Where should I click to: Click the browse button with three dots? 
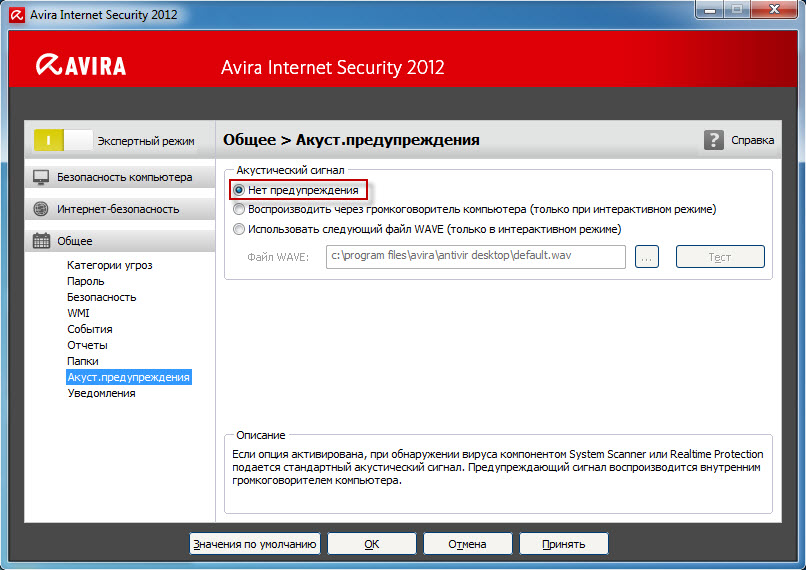click(647, 256)
